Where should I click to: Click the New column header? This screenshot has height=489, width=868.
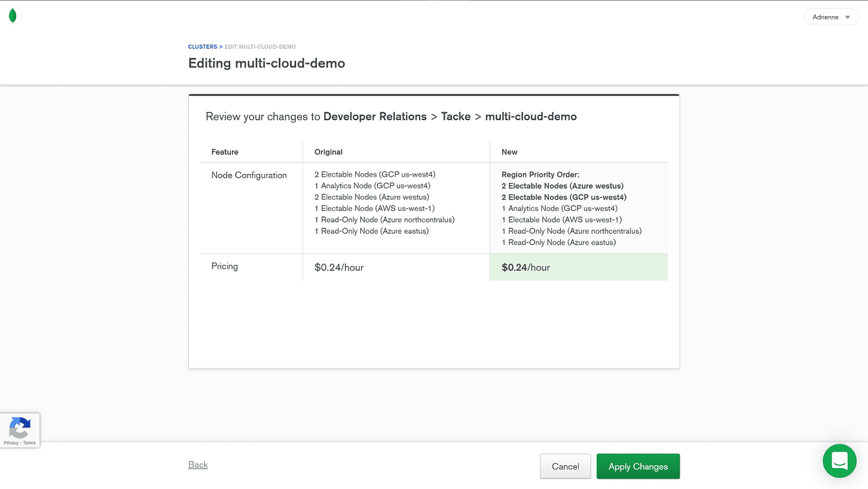click(509, 152)
